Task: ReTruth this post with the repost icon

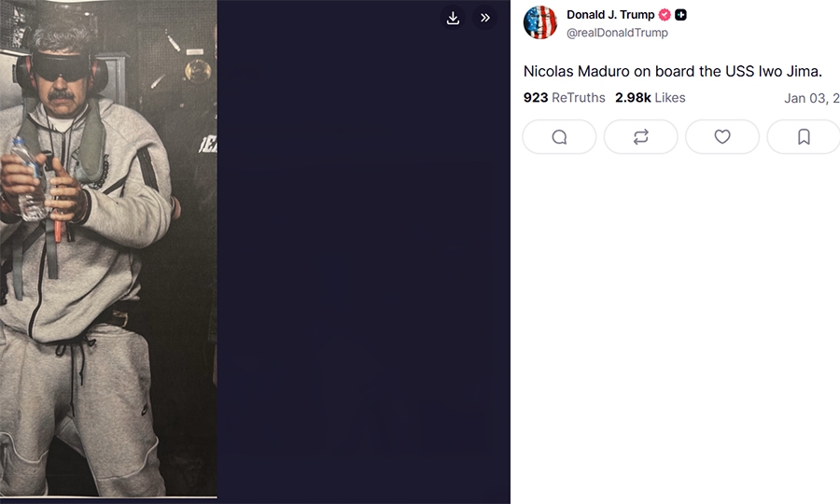Action: (640, 137)
